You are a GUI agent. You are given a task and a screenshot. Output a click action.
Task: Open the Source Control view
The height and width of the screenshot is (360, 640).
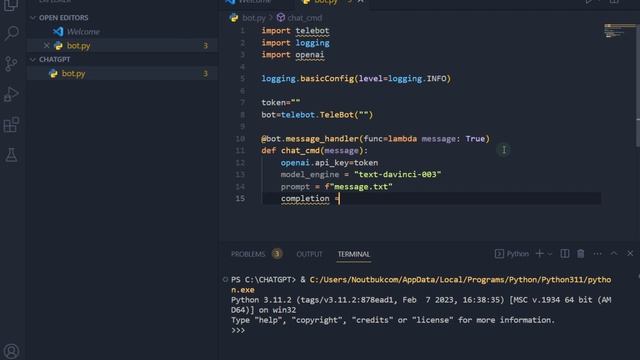[11, 63]
